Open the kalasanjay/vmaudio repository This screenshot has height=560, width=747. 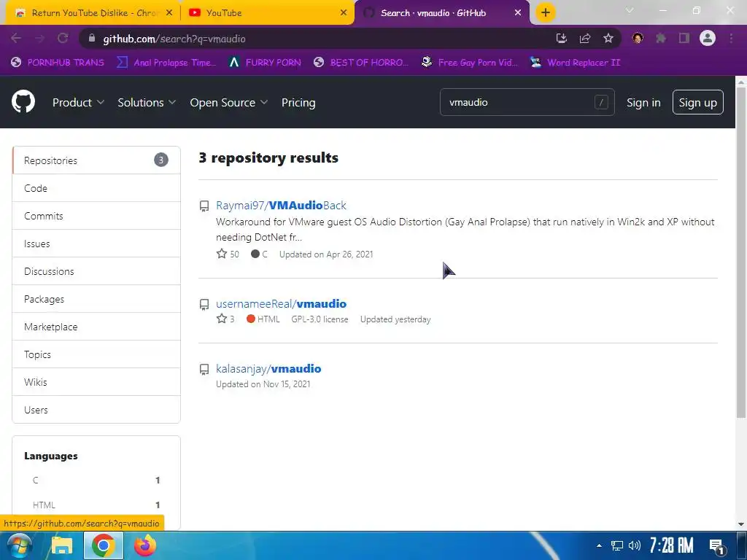point(268,368)
